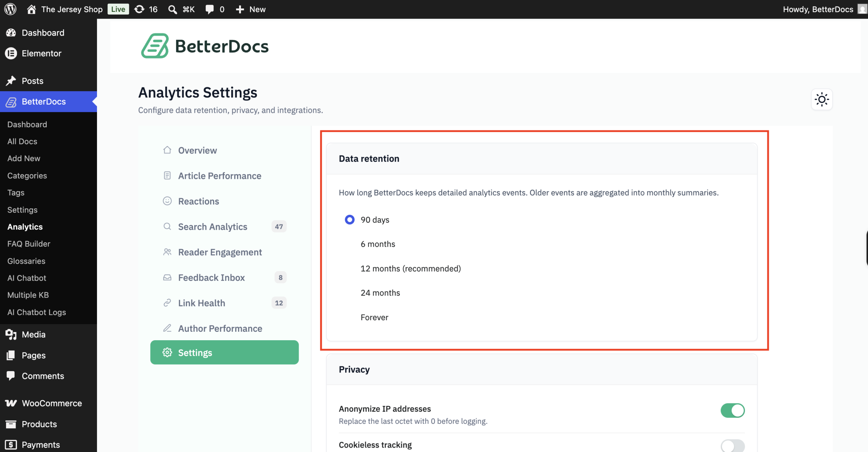Screen dimensions: 868x452
Task: Click the Search Analytics magnifier icon
Action: pos(167,226)
